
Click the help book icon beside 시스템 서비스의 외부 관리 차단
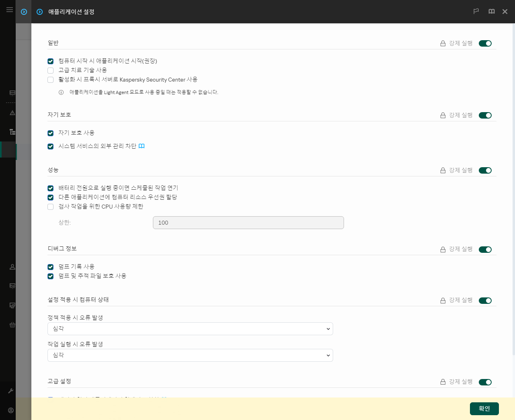(x=142, y=146)
